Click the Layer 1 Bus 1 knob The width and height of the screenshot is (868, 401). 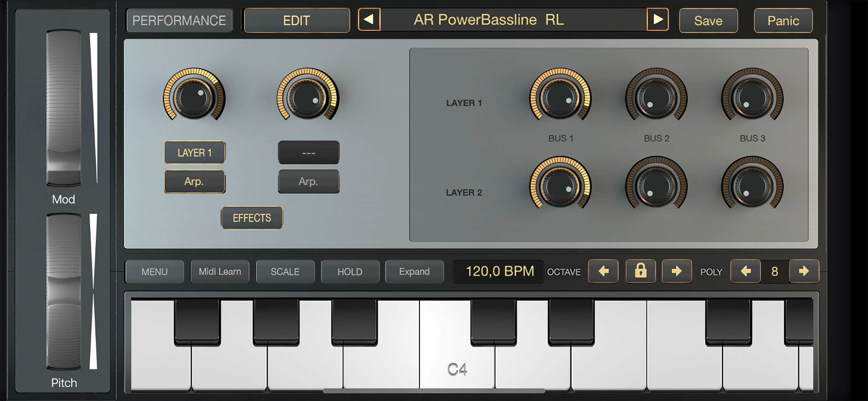[x=560, y=98]
